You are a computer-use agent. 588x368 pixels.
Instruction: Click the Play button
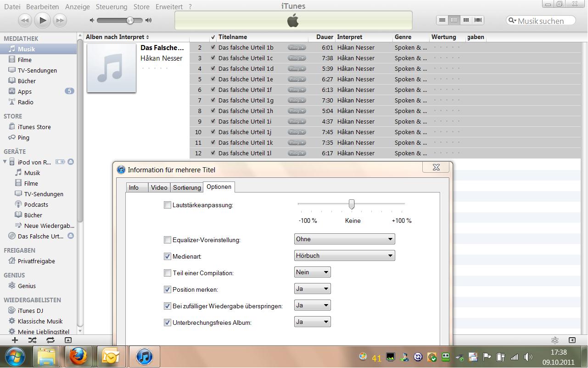pos(42,20)
